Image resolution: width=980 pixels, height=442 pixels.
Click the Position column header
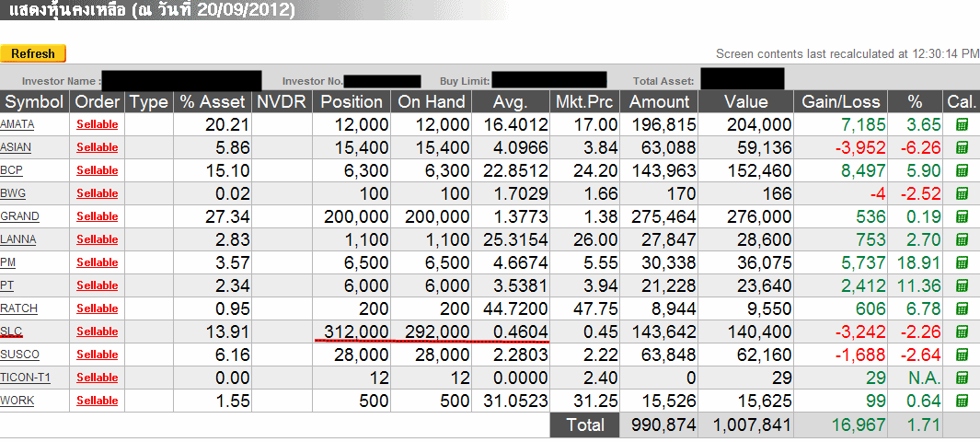pos(352,102)
